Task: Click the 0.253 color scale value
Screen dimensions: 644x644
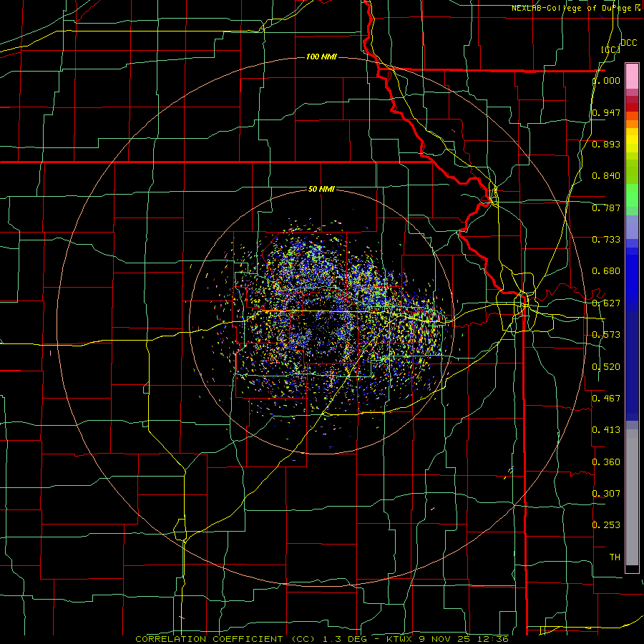Action: [x=606, y=525]
